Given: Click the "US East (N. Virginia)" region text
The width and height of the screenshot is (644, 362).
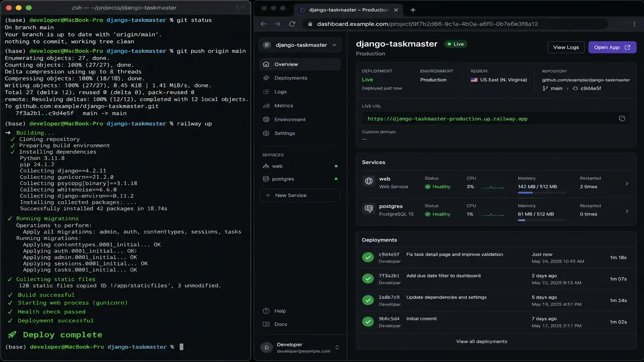Looking at the screenshot, I should point(504,80).
